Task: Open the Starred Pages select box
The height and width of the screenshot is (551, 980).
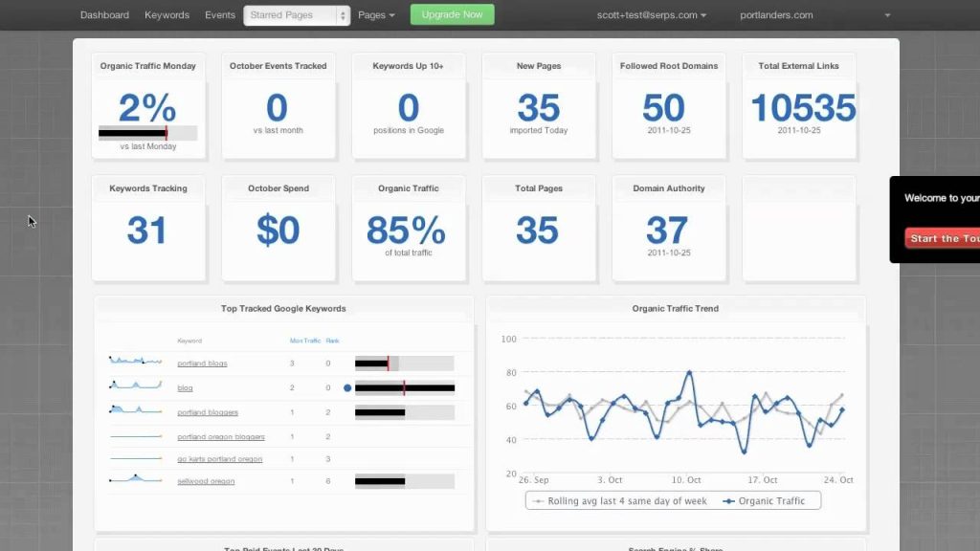Action: pyautogui.click(x=297, y=15)
